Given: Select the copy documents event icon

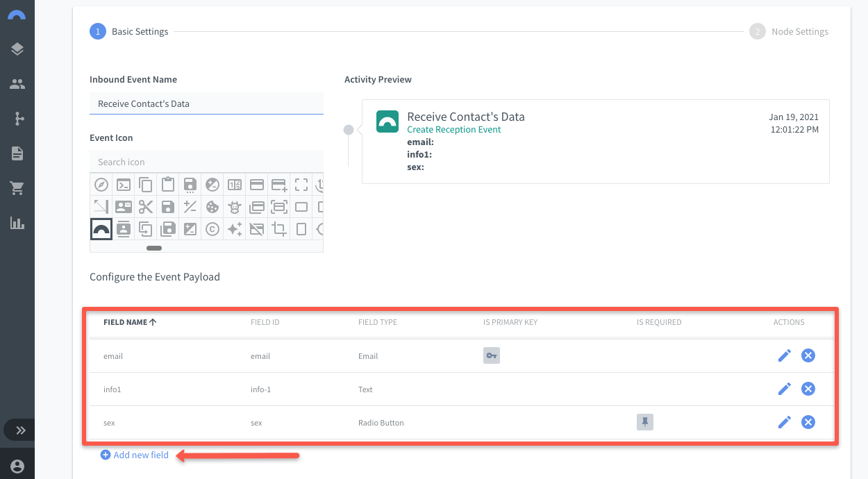Looking at the screenshot, I should click(146, 185).
